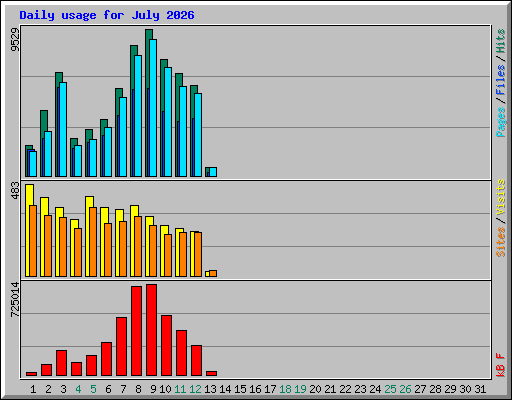Viewport: 512px width, 400px height.
Task: Click day label '8' on the x-axis
Action: pyautogui.click(x=138, y=389)
